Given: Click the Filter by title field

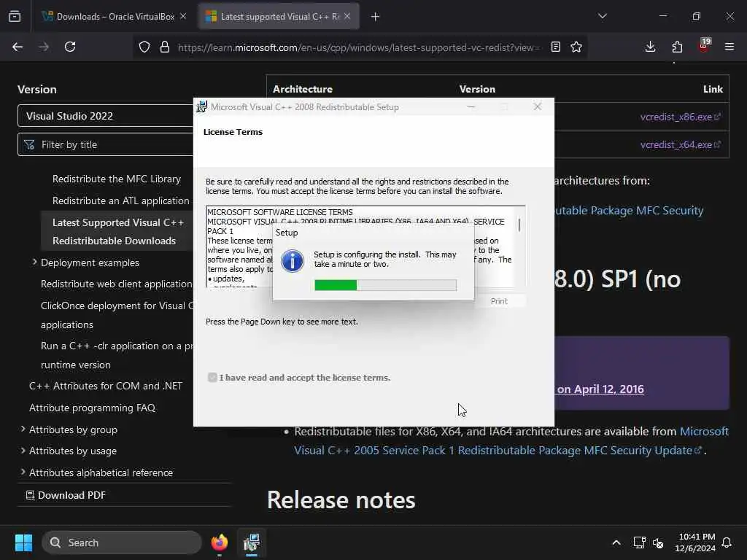Looking at the screenshot, I should (x=106, y=144).
